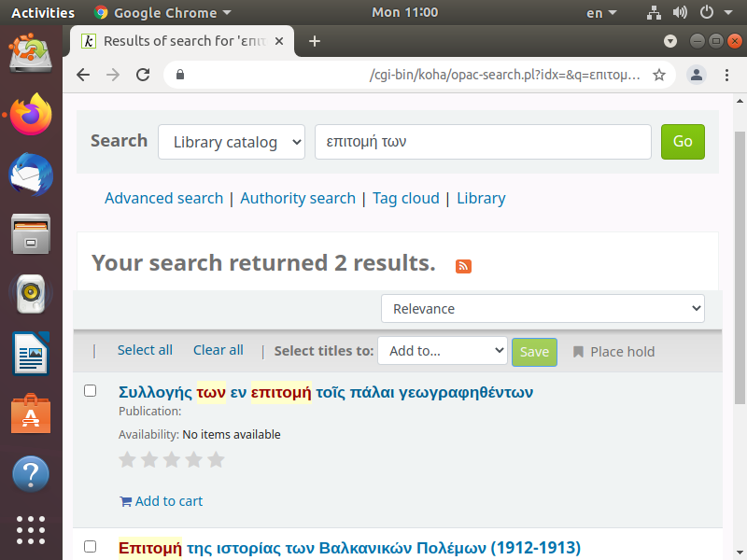Screen dimensions: 747x560
Task: Expand the Library catalog dropdown
Action: [x=232, y=142]
